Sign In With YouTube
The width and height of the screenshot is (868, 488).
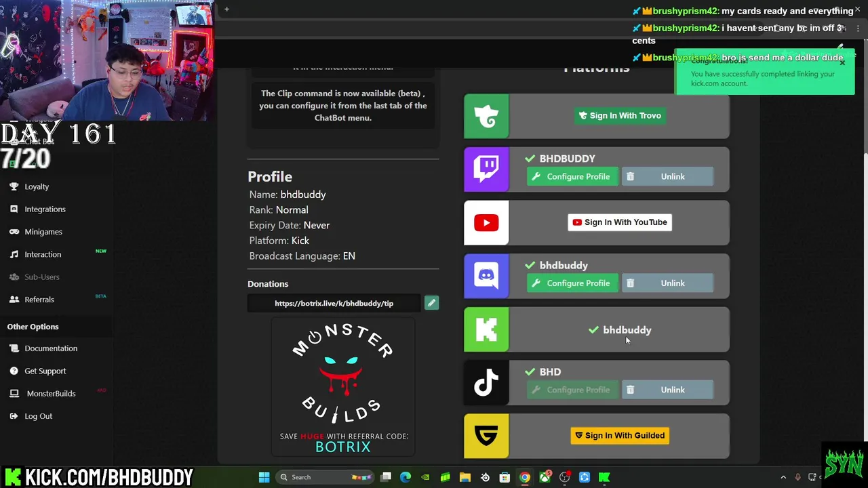pos(620,222)
